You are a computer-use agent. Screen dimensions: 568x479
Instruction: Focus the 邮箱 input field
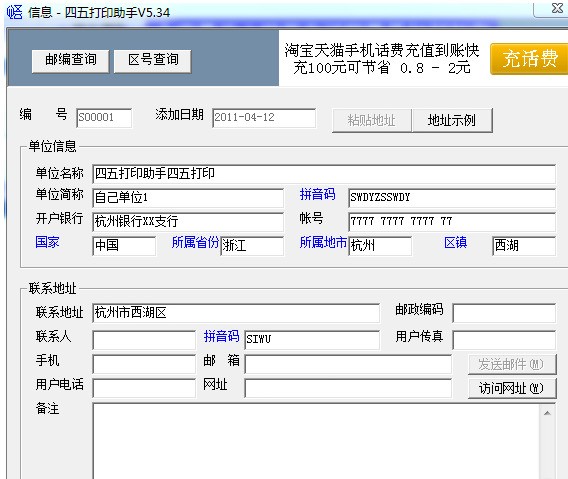(348, 364)
